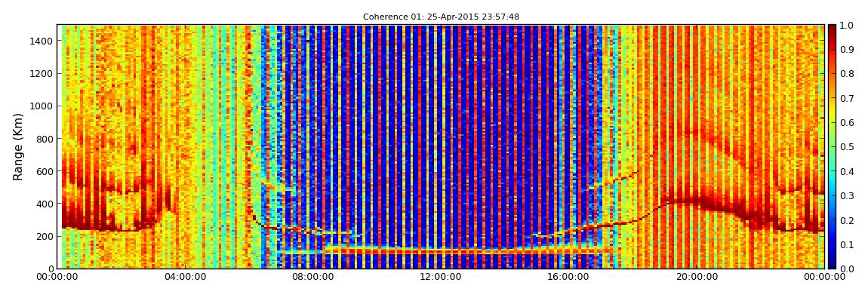
Task: Click the colorbar 0.1 label
Action: pos(847,244)
